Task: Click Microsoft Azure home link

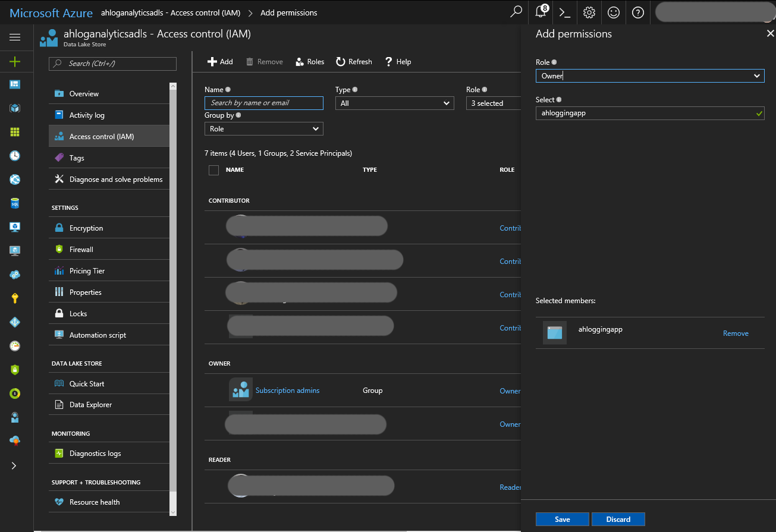Action: [51, 12]
